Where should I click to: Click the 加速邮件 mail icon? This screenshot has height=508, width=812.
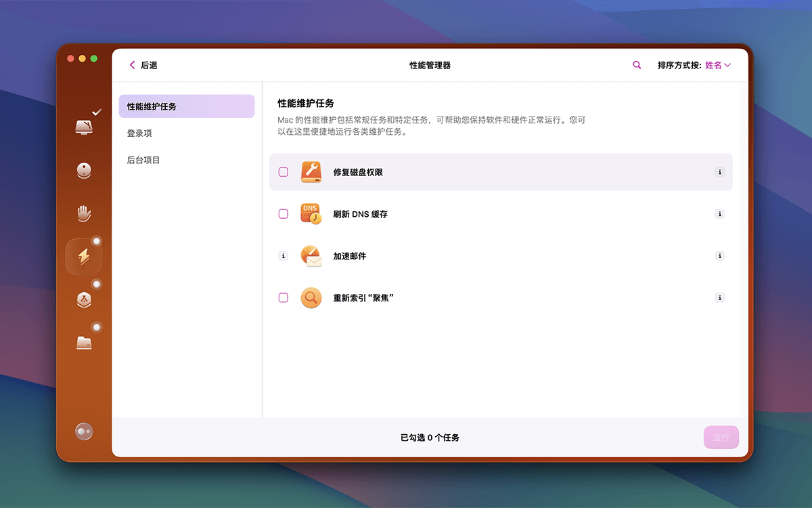pyautogui.click(x=311, y=256)
